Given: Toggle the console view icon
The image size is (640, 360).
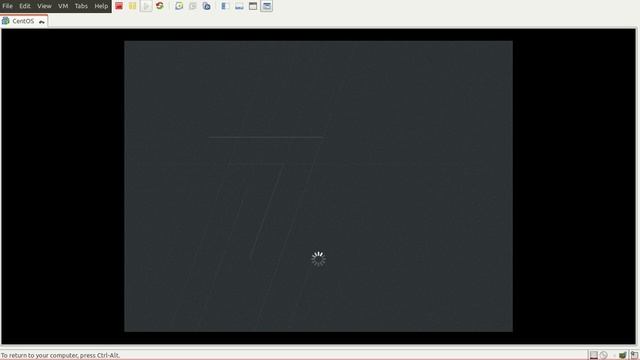Looking at the screenshot, I should click(267, 6).
